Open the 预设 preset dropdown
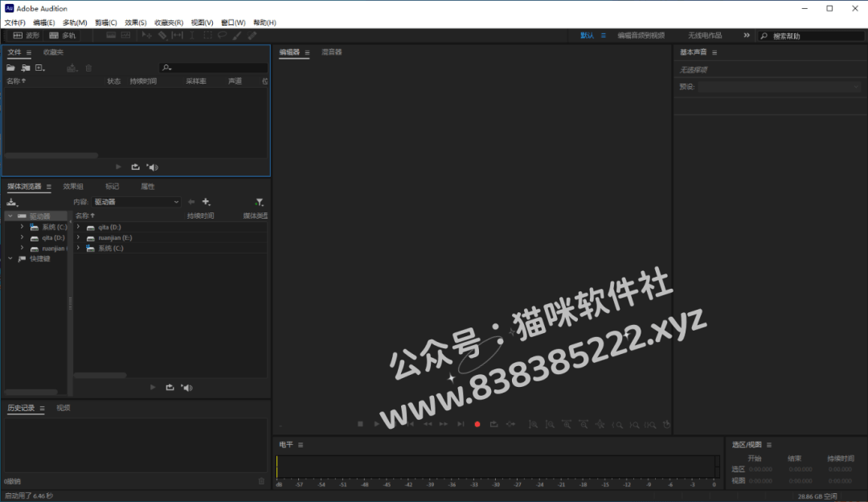This screenshot has height=502, width=868. click(x=780, y=87)
